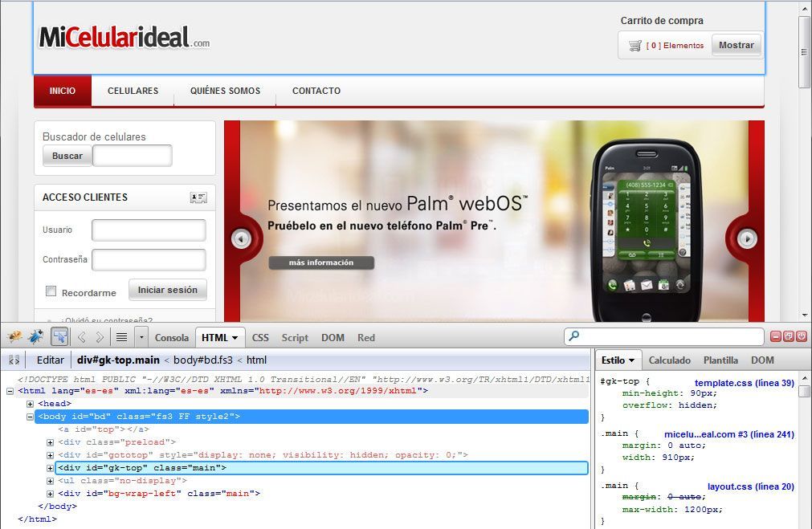
Task: Focus the Usuario input field
Action: click(x=149, y=230)
